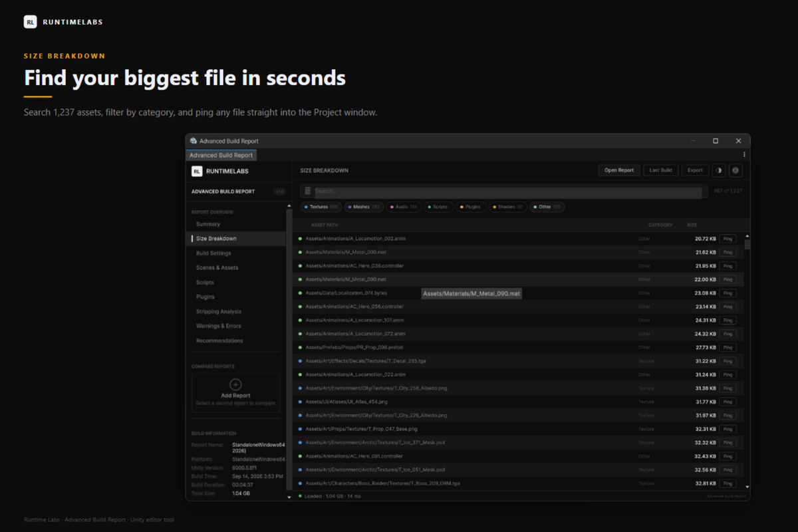Ping the Localization_074.bytes asset

pyautogui.click(x=728, y=293)
